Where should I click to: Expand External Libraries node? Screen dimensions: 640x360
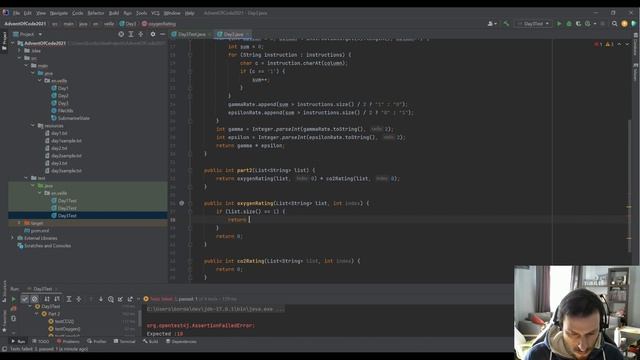(x=13, y=238)
